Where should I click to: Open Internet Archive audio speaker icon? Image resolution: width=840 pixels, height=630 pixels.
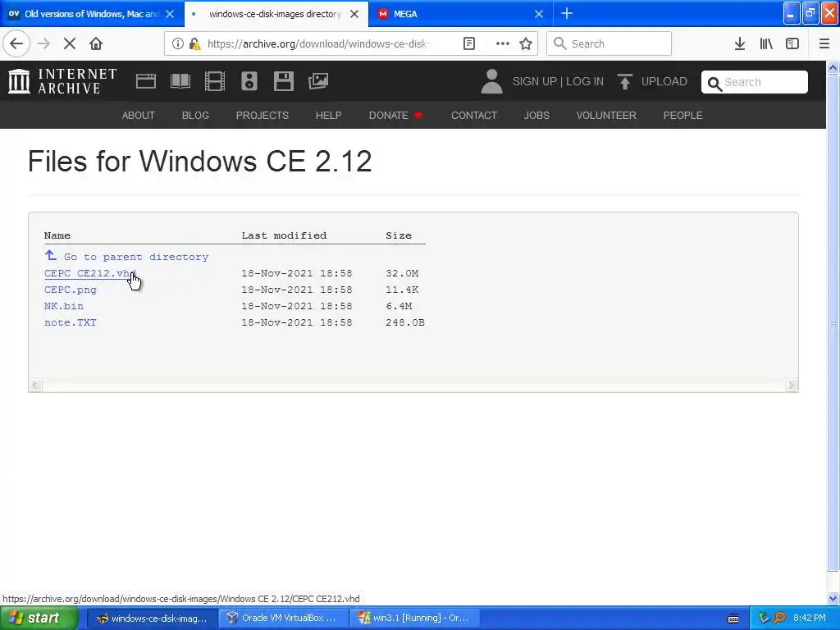[249, 81]
